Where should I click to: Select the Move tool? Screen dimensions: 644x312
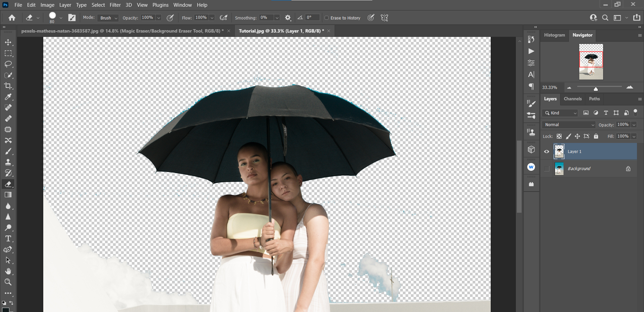pos(8,42)
